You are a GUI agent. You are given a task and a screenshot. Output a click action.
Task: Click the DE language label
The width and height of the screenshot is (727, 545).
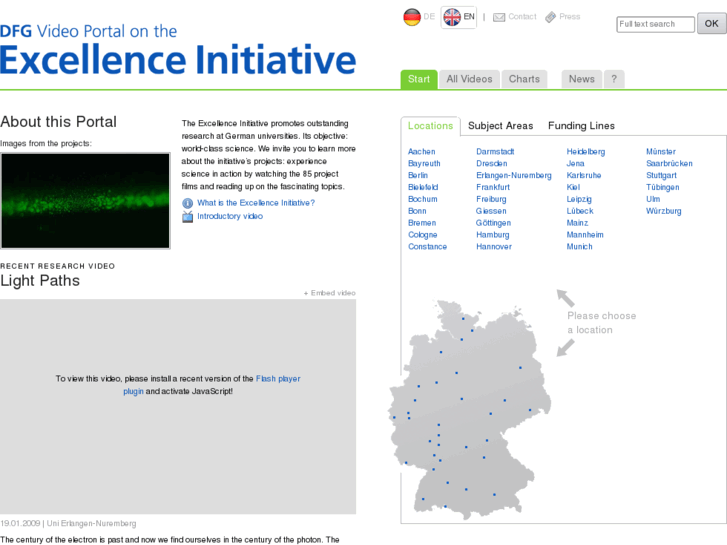[429, 17]
